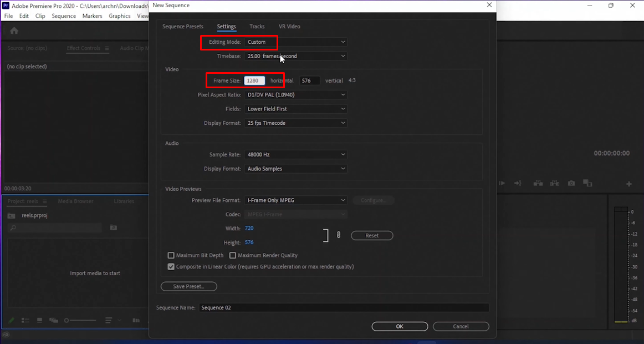Enable Maximum Render Quality
The width and height of the screenshot is (644, 344).
233,255
